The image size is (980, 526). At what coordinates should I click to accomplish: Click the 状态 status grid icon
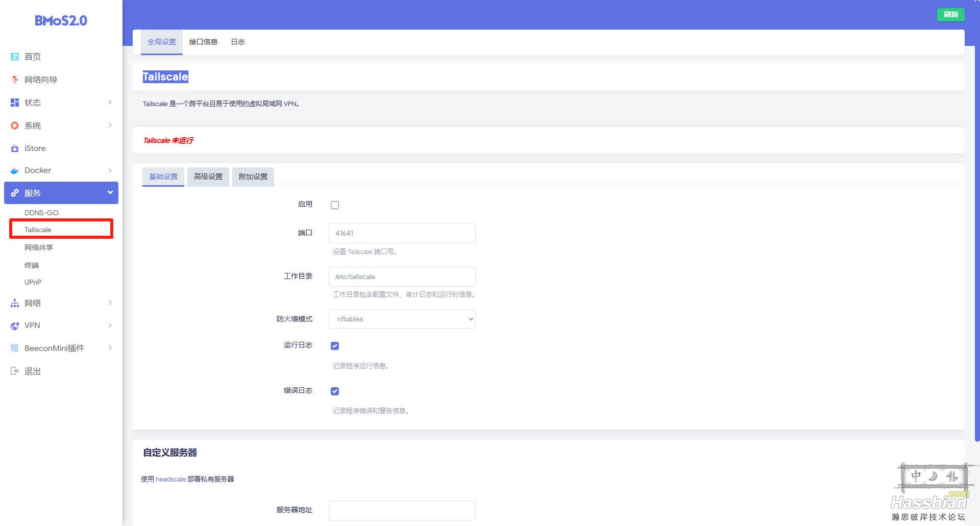pos(15,103)
